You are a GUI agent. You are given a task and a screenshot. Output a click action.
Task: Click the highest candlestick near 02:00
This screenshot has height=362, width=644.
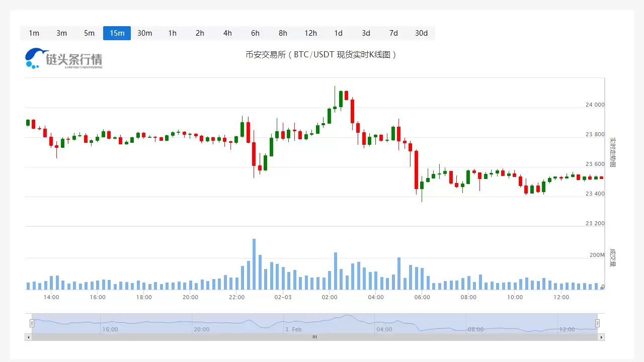[x=335, y=93]
